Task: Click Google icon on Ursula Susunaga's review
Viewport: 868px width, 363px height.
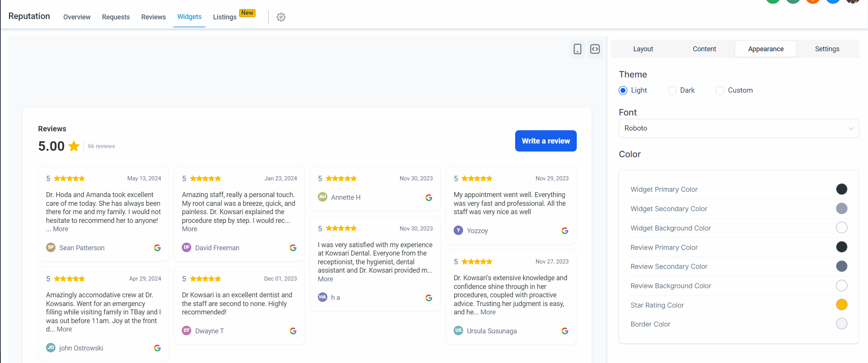Action: pos(565,331)
